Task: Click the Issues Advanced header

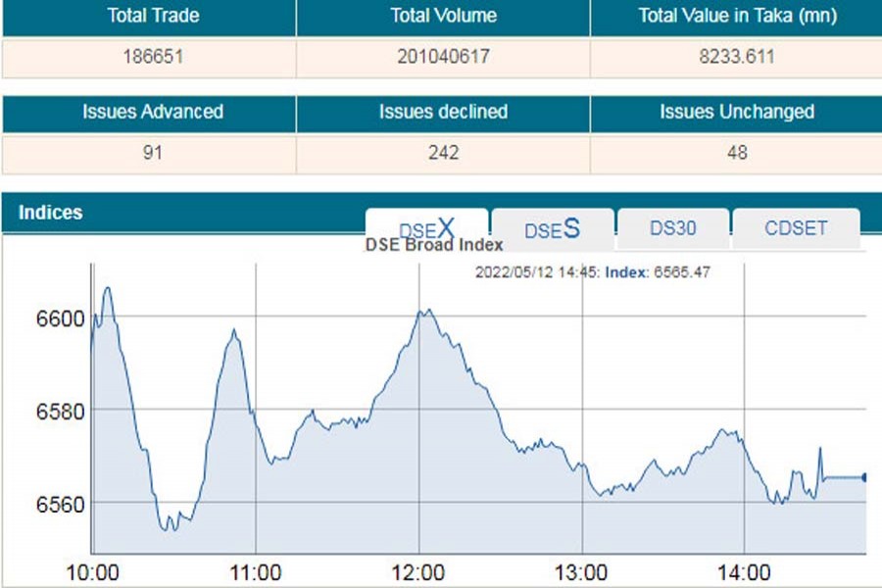Action: (152, 112)
